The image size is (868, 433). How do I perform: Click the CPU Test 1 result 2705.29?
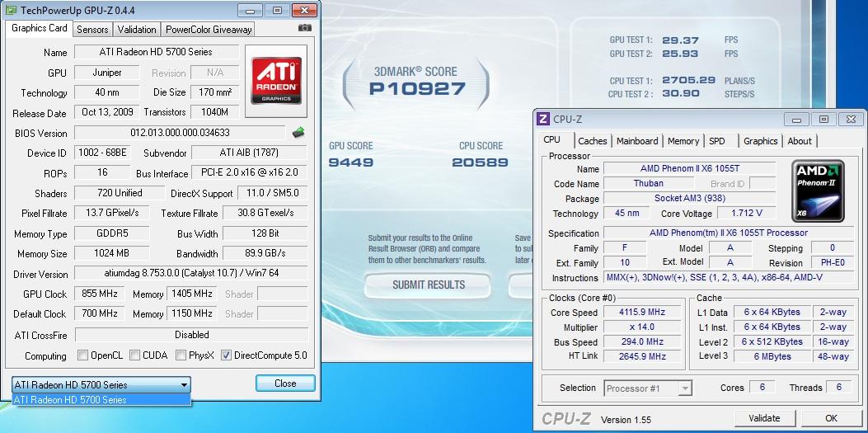coord(688,81)
